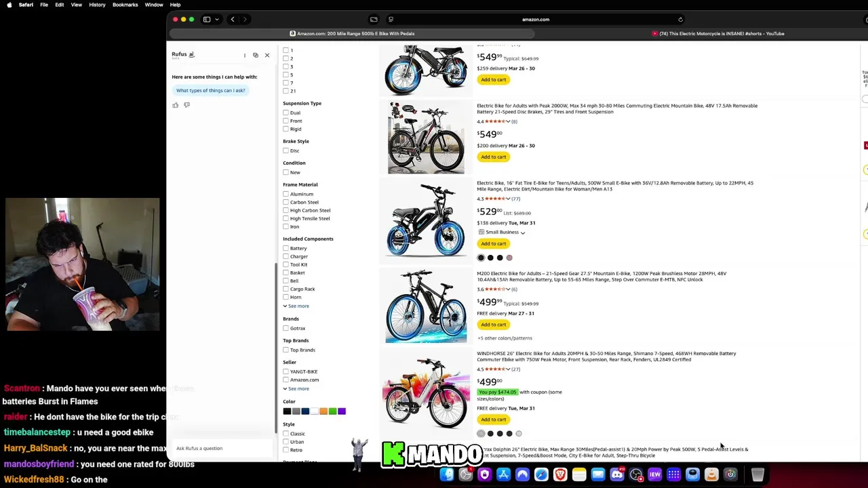Open the Notes app in the Dock
This screenshot has width=868, height=488.
[x=579, y=475]
